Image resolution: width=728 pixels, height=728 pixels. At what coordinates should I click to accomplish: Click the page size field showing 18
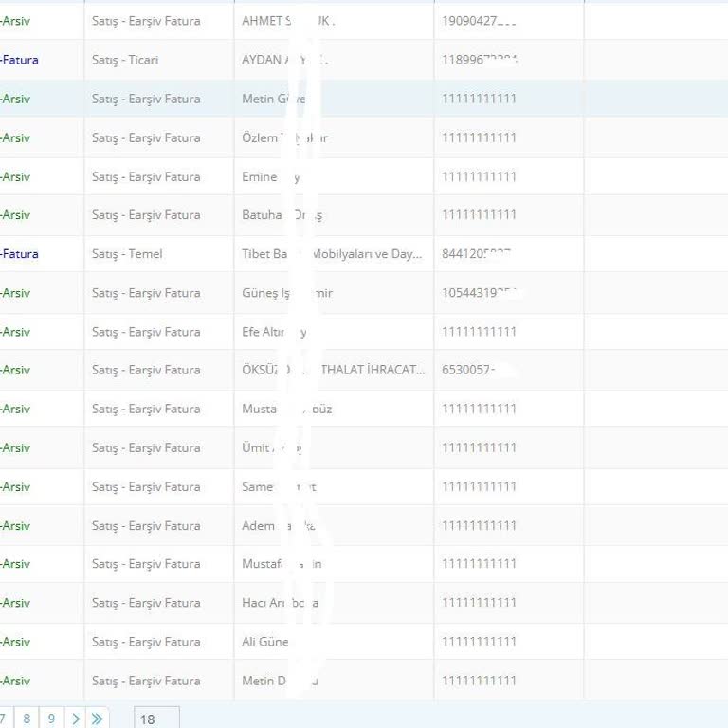point(155,719)
